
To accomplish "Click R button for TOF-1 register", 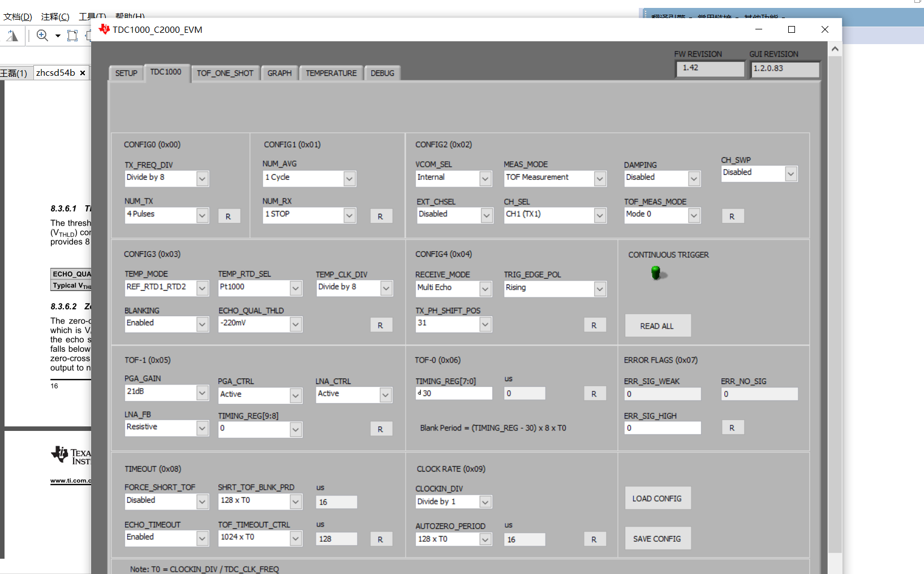I will [381, 429].
